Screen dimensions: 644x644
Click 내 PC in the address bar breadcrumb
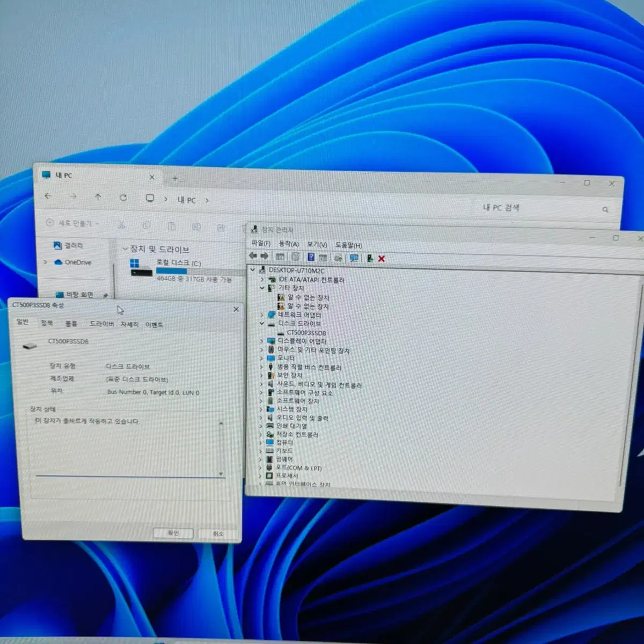point(186,200)
